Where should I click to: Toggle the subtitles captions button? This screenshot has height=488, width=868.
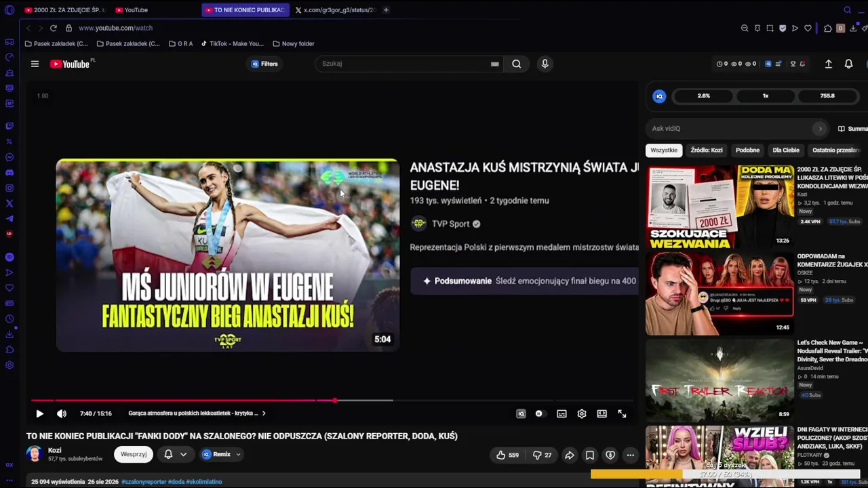coord(561,413)
